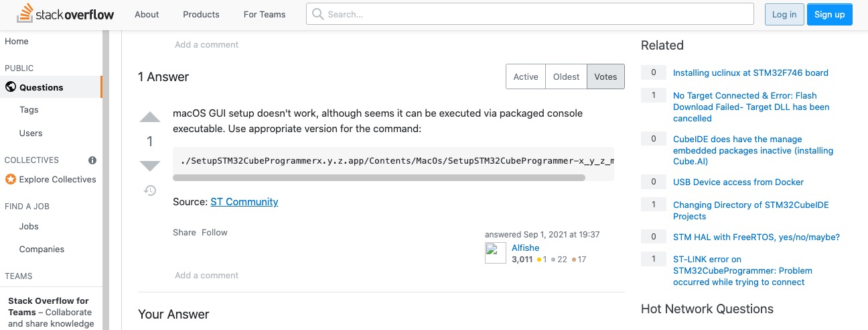Image resolution: width=868 pixels, height=330 pixels.
Task: Open the answer's activity history icon
Action: (150, 190)
